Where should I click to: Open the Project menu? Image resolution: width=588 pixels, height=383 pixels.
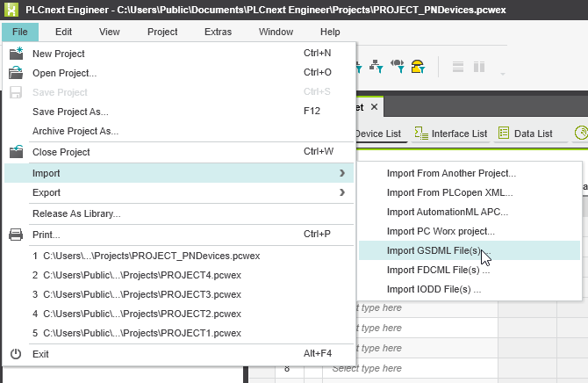pyautogui.click(x=162, y=32)
